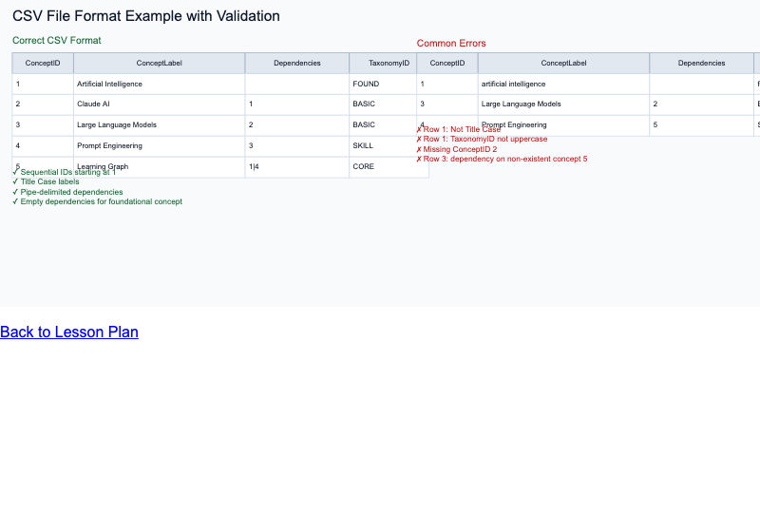Click the Prompt Engineering cell in the correct table
Image resolution: width=760 pixels, height=532 pixels.
[109, 146]
